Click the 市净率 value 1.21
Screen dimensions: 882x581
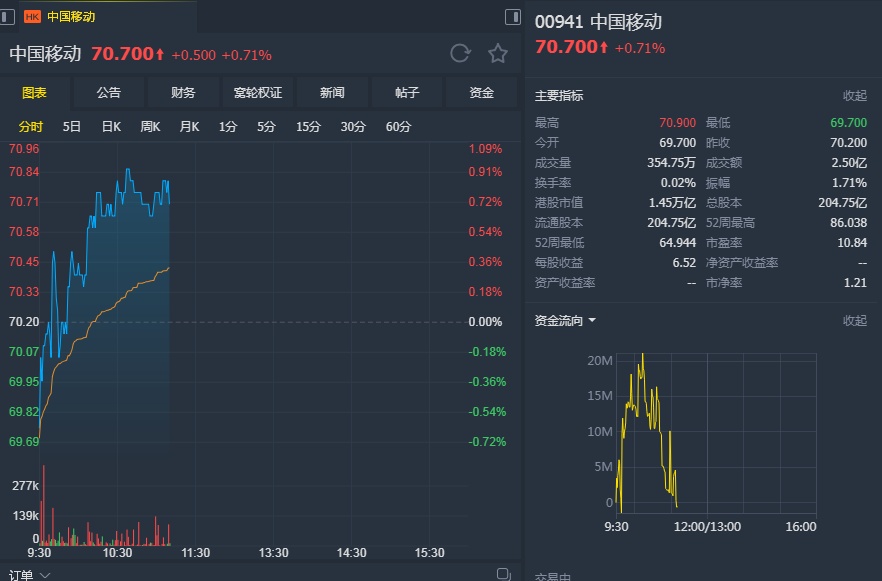pyautogui.click(x=855, y=283)
